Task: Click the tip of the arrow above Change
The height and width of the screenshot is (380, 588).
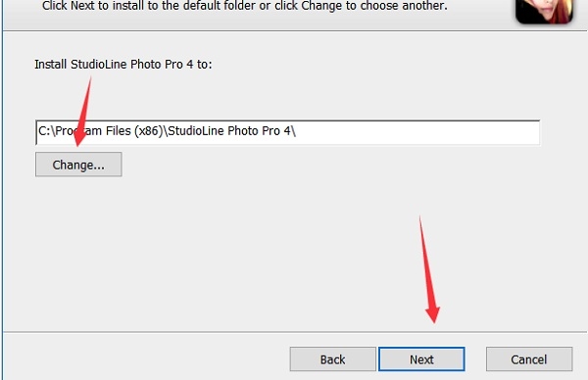Action: pyautogui.click(x=77, y=145)
